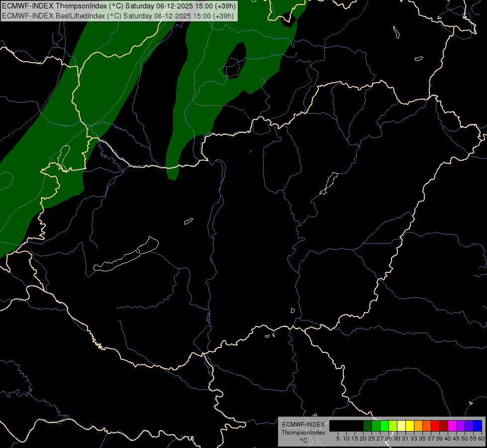
Task: Click the dark green 20–25 legend swatch
Action: click(368, 426)
